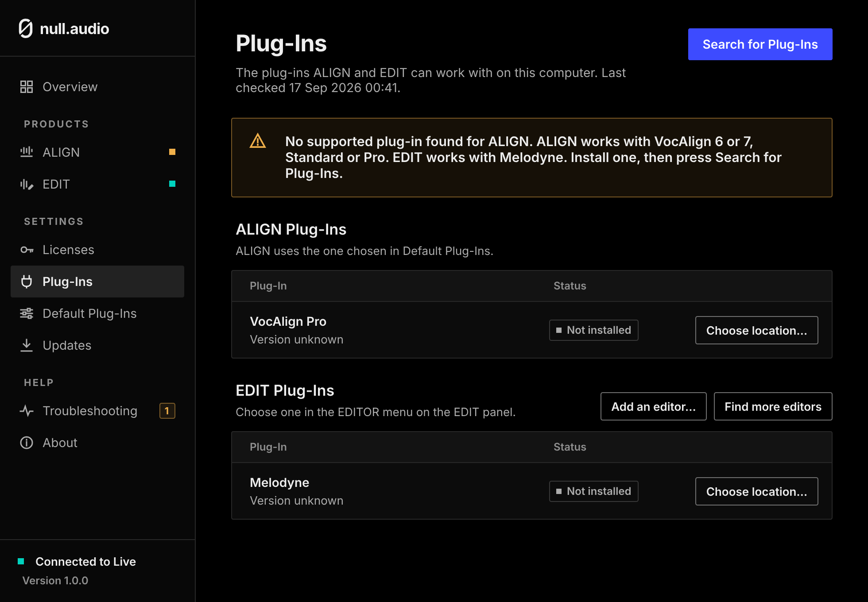Open Default Plug-Ins settings

[x=97, y=313]
